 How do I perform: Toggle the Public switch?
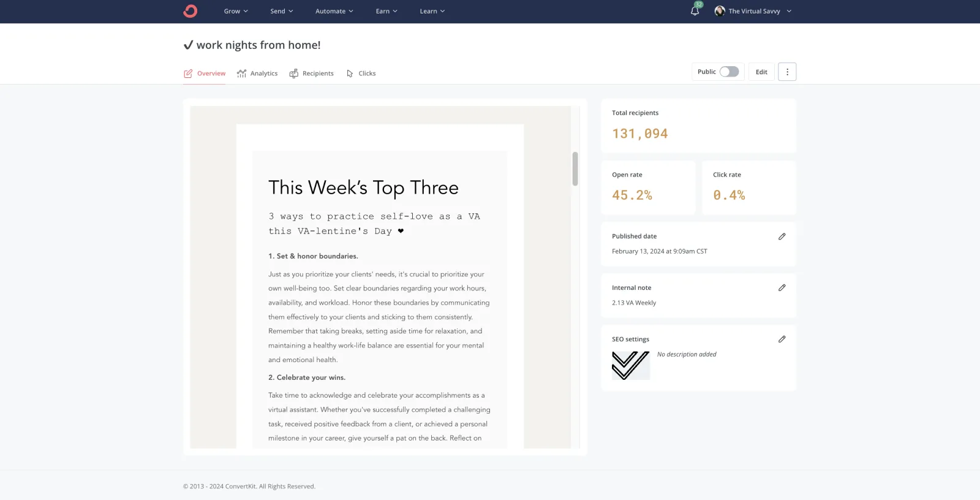click(729, 72)
